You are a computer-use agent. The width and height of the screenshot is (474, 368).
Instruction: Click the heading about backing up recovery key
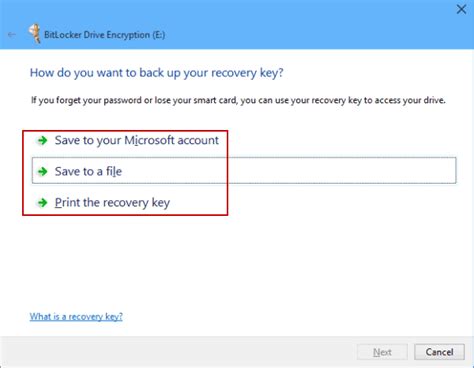[x=157, y=73]
